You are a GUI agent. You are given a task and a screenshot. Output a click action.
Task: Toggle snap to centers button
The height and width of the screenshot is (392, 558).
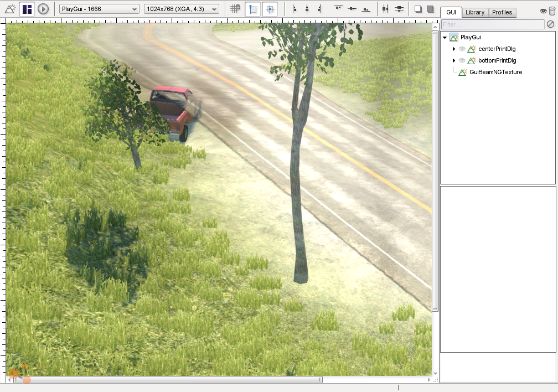click(x=270, y=9)
